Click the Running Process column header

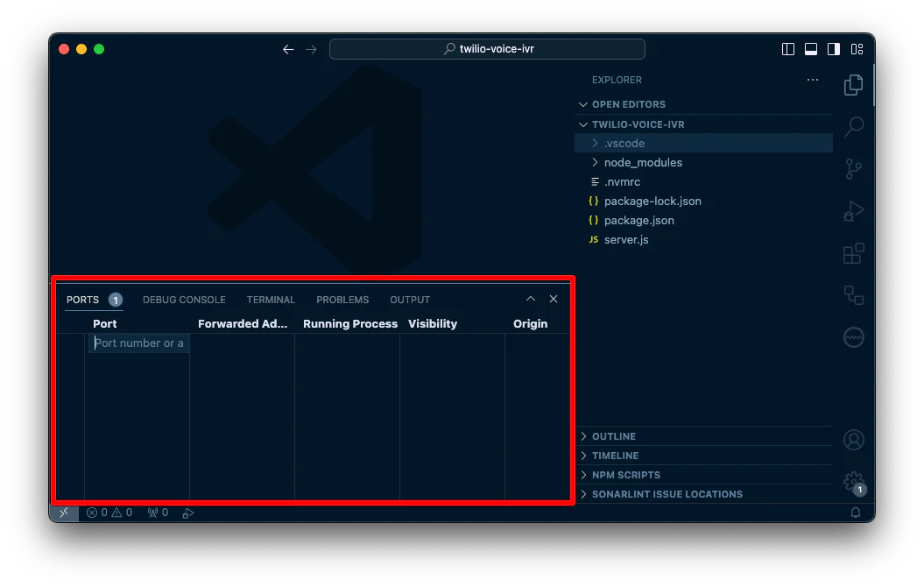point(350,323)
